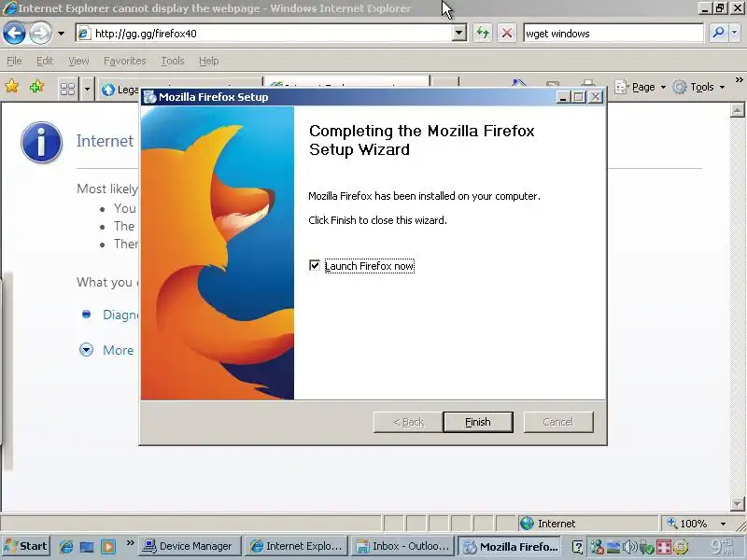
Task: Open the Help menu
Action: (x=208, y=61)
